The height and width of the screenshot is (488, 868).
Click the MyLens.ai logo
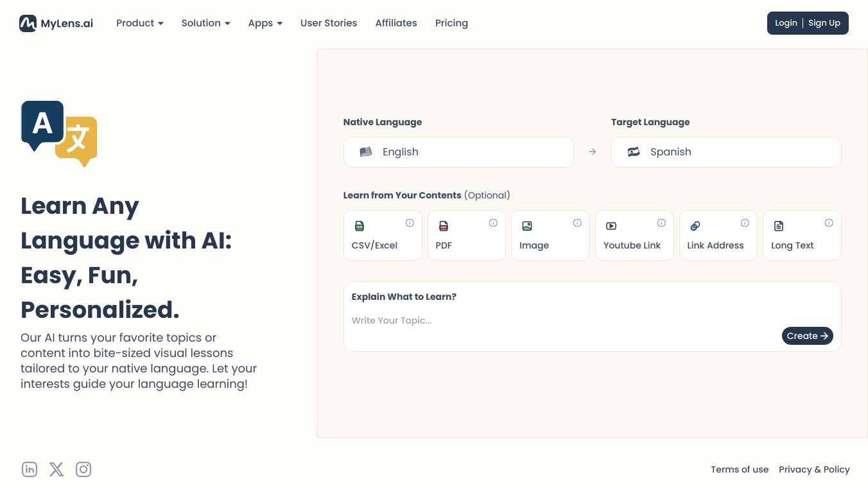pyautogui.click(x=56, y=23)
